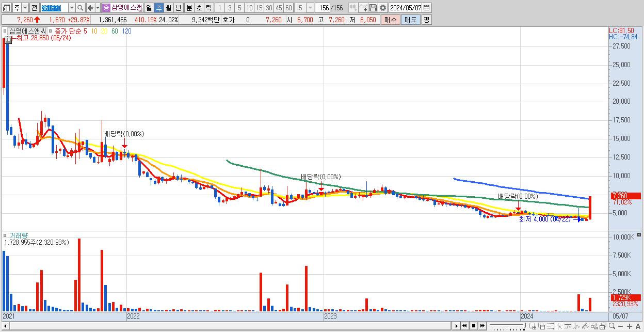Screen dimensions: 644x332
Task: Click the continuous query arrows icon
Action: [x=353, y=8]
